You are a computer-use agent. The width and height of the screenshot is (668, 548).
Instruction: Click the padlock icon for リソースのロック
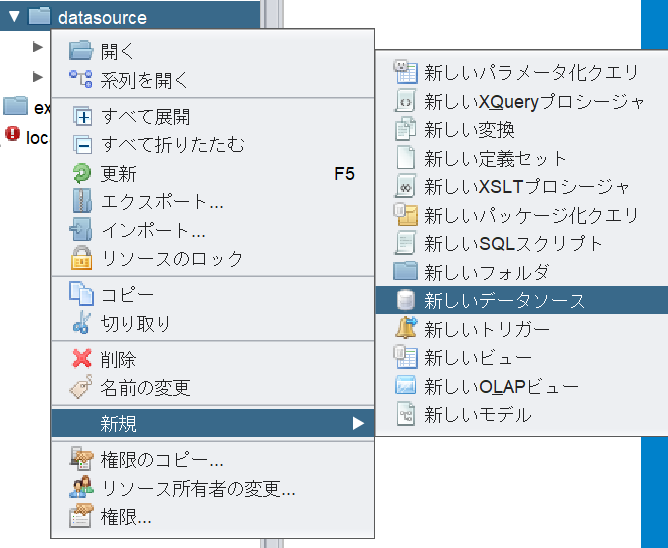[x=81, y=258]
